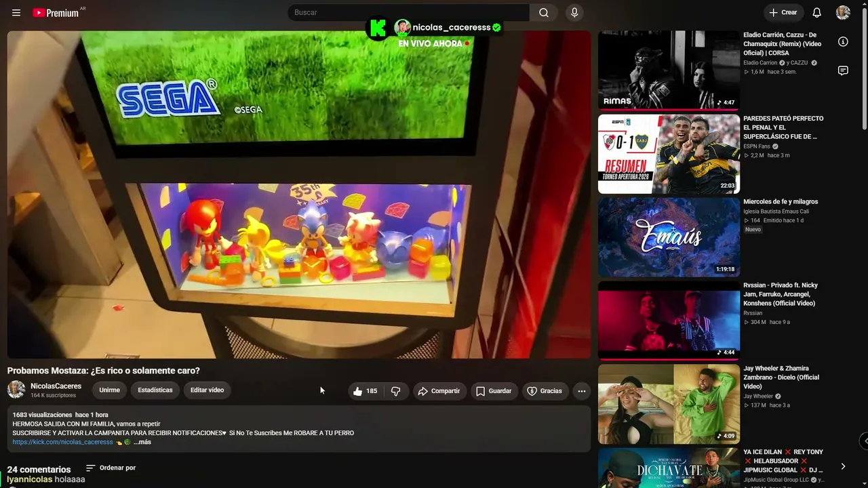Start voice search with microphone
The height and width of the screenshot is (488, 868).
tap(574, 13)
